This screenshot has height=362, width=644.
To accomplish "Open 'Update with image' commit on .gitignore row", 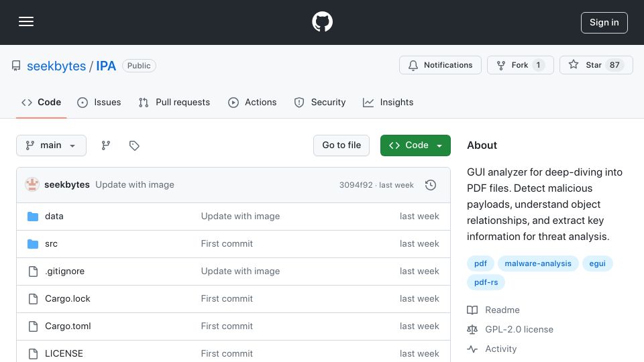I will (x=240, y=271).
